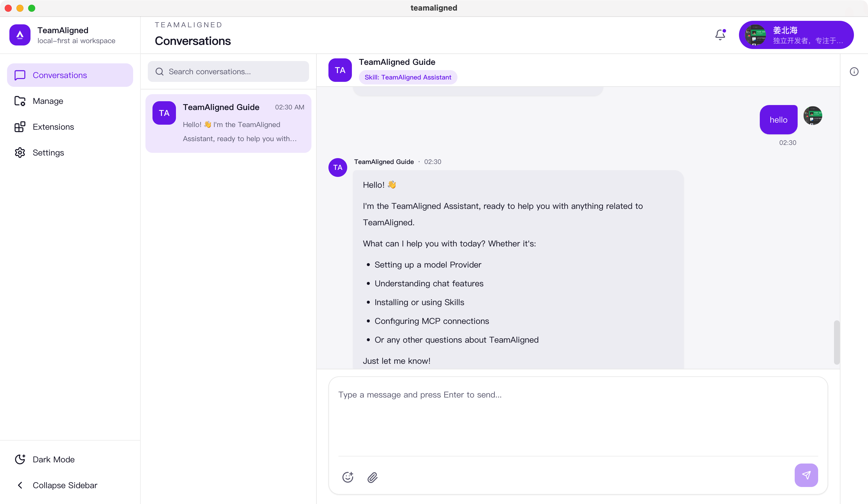Go to Manage in sidebar
Viewport: 868px width, 504px height.
70,101
